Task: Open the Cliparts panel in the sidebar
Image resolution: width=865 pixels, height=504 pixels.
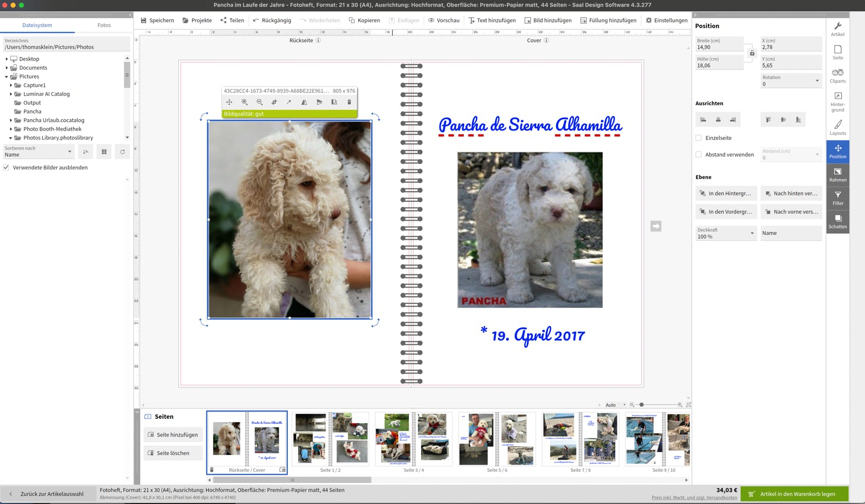Action: pos(837,76)
